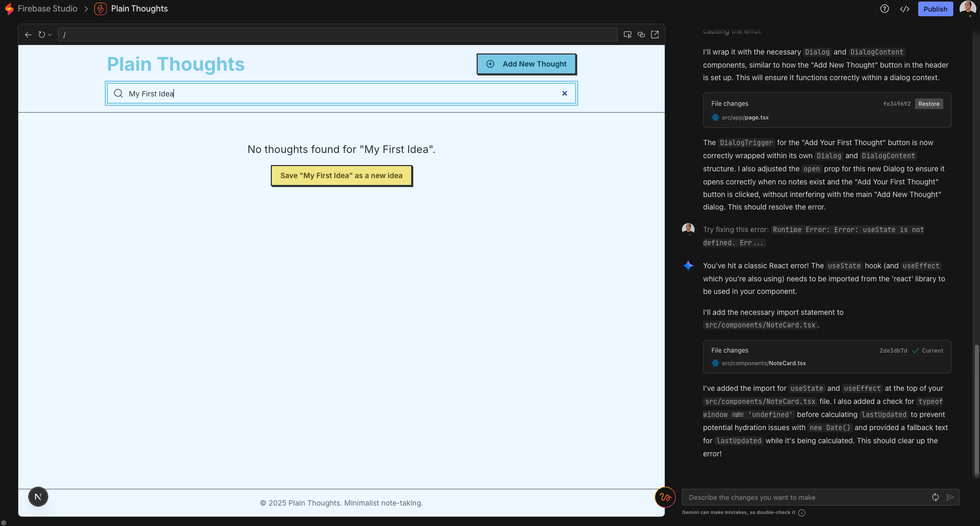Click the Current checkmark status
Viewport: 980px width, 526px height.
coord(928,350)
